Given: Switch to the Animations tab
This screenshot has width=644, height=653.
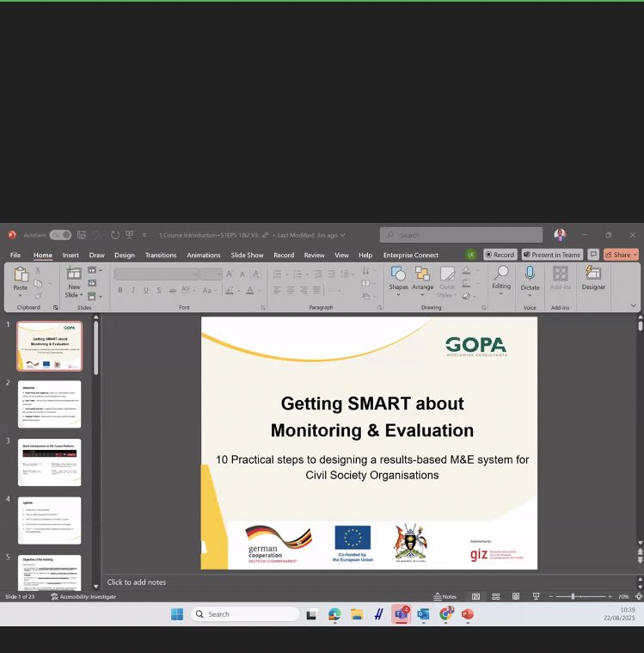Looking at the screenshot, I should (204, 255).
